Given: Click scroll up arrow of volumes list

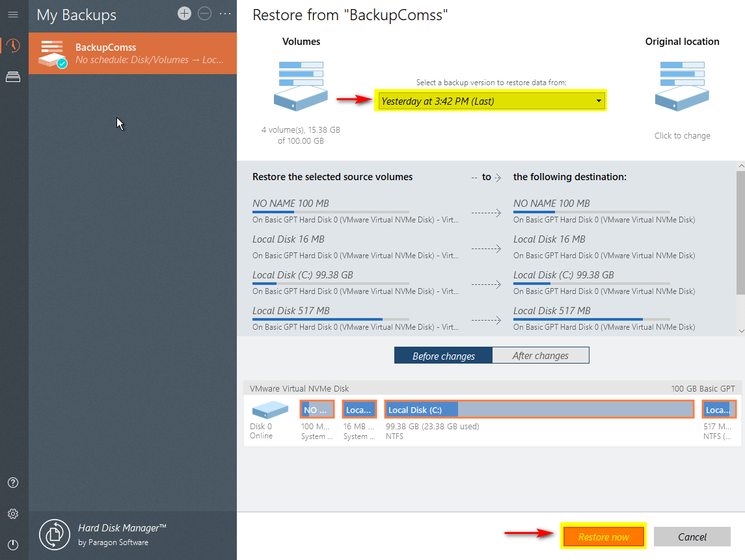Looking at the screenshot, I should coord(740,166).
